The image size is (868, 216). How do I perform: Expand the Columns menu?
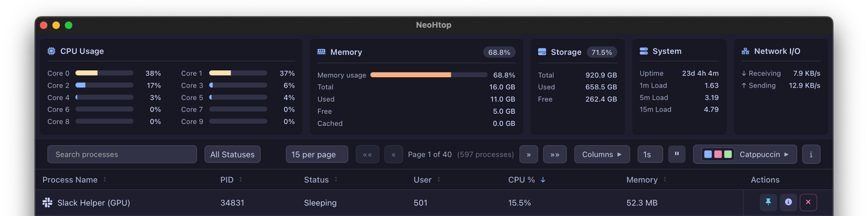(601, 154)
